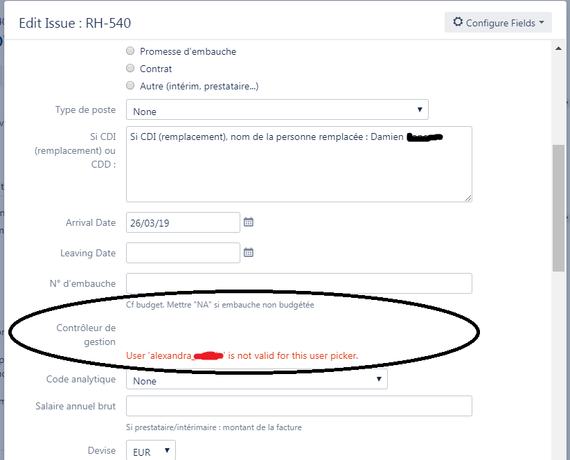Select the Contrat radio option
Viewport: 570px width, 460px height.
[x=130, y=68]
